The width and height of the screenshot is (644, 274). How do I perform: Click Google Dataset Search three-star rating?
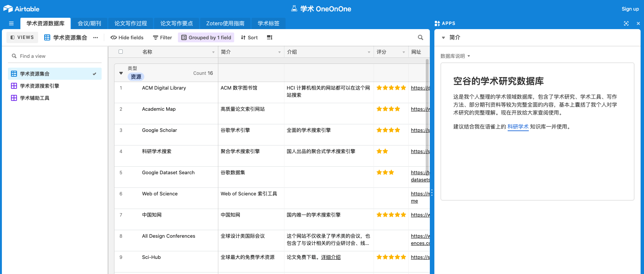(385, 172)
